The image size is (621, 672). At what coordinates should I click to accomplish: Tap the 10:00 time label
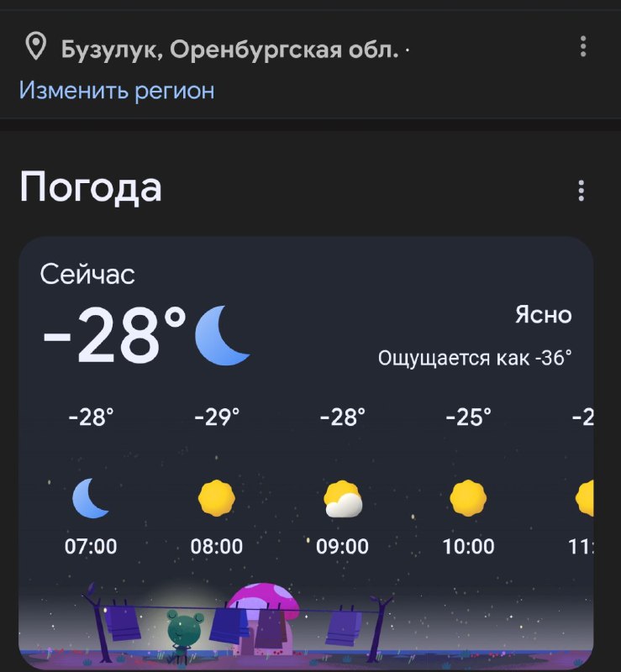click(x=468, y=547)
